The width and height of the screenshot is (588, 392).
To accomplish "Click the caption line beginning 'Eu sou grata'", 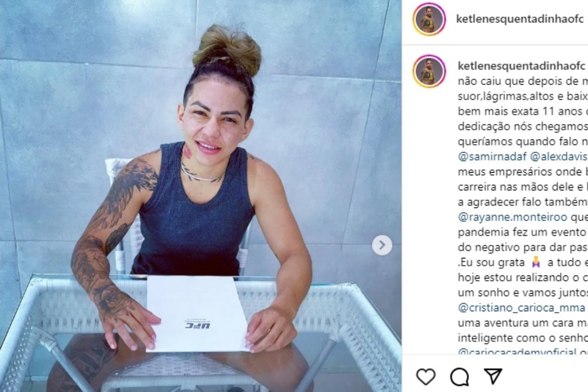I will (x=522, y=262).
